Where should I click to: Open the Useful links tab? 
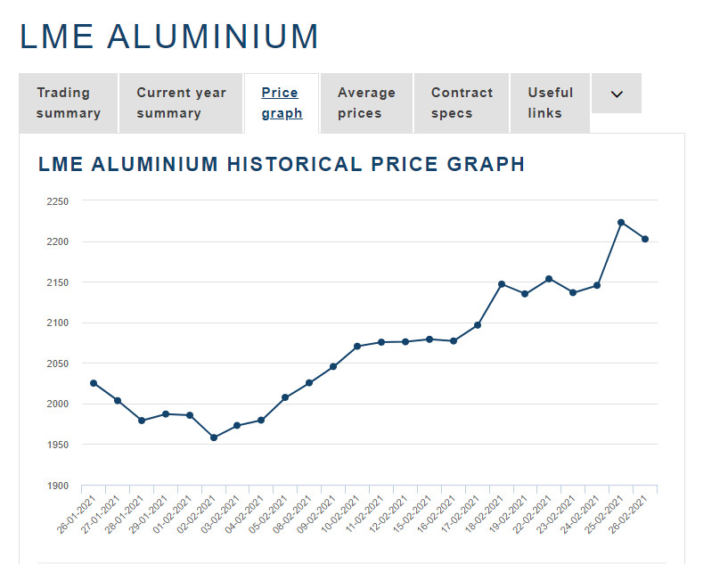(x=550, y=102)
